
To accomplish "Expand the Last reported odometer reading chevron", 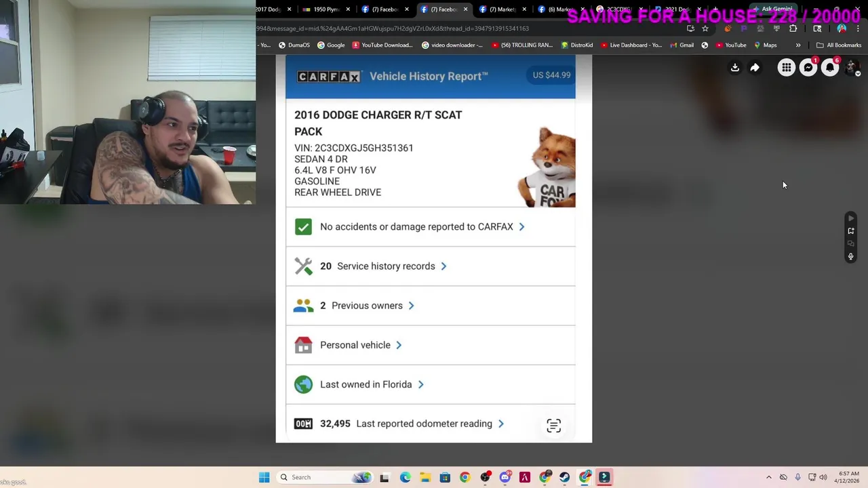I will (x=501, y=424).
